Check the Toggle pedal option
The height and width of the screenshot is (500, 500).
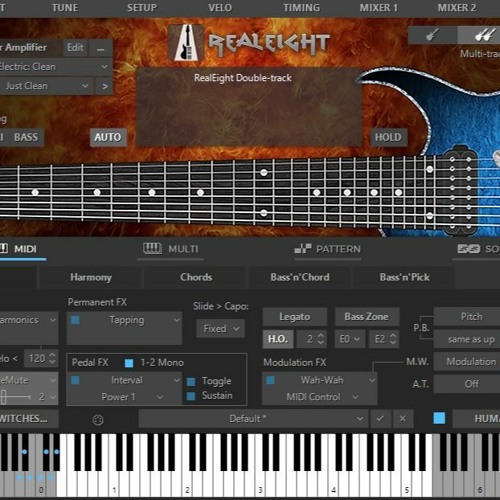(191, 381)
